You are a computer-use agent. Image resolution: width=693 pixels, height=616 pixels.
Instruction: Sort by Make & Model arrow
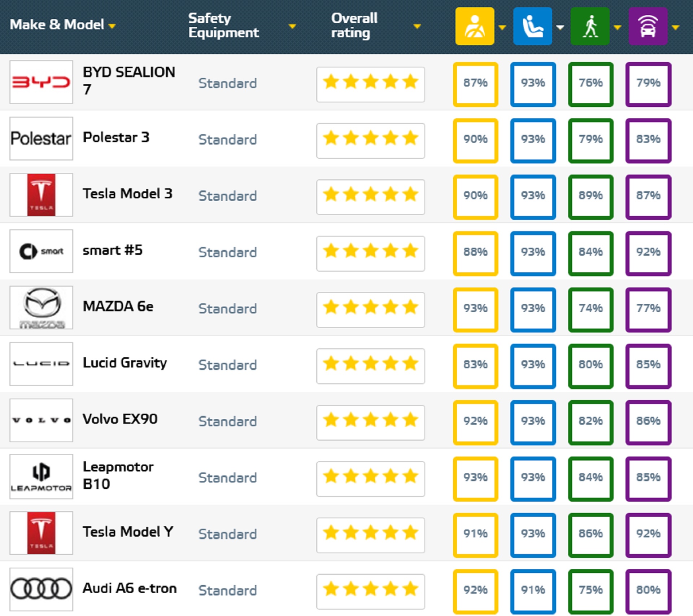click(x=112, y=26)
